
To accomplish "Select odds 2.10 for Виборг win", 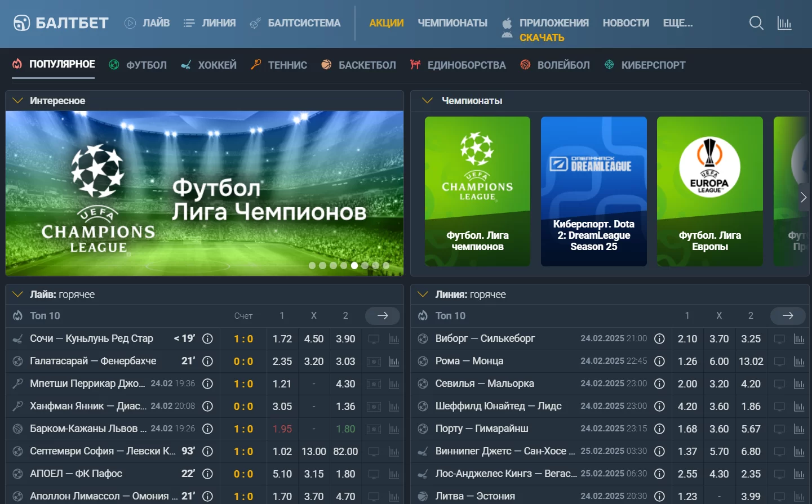I will (687, 339).
